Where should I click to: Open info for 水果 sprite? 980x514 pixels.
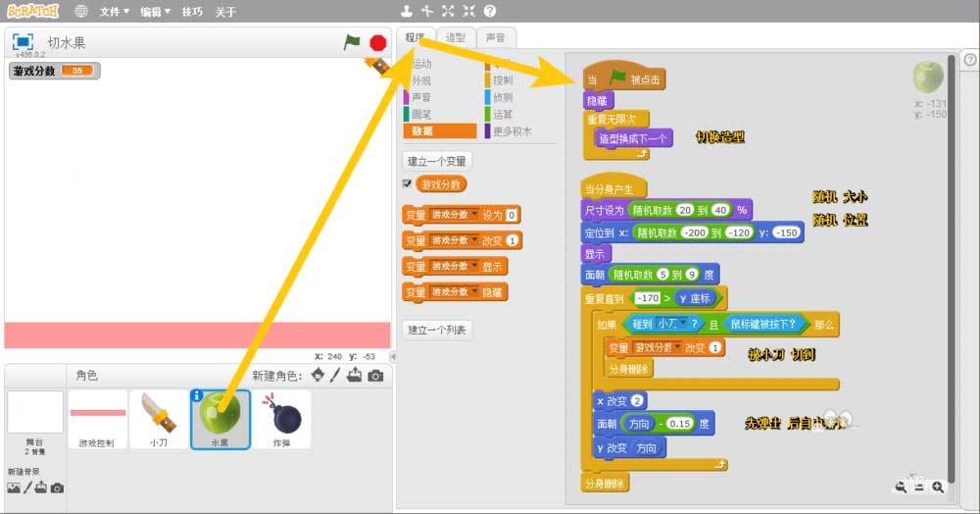click(197, 395)
